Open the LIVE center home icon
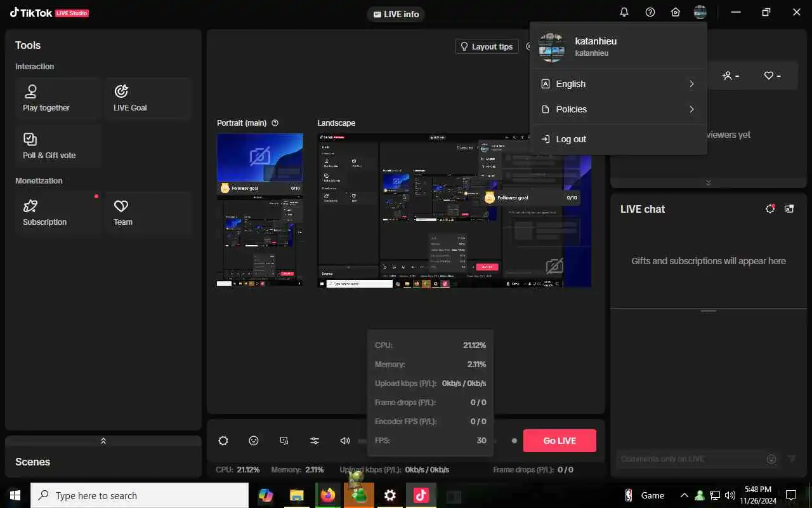This screenshot has height=508, width=812. point(676,12)
